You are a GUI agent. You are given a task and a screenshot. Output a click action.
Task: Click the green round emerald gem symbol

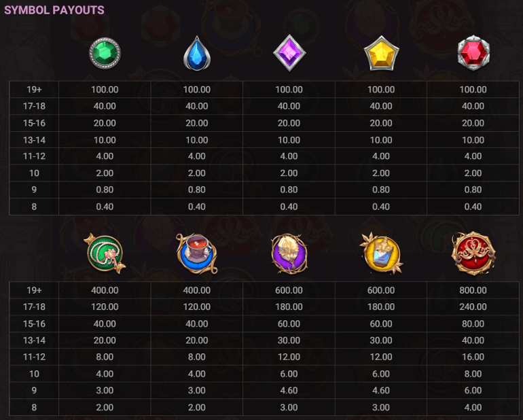(x=105, y=53)
